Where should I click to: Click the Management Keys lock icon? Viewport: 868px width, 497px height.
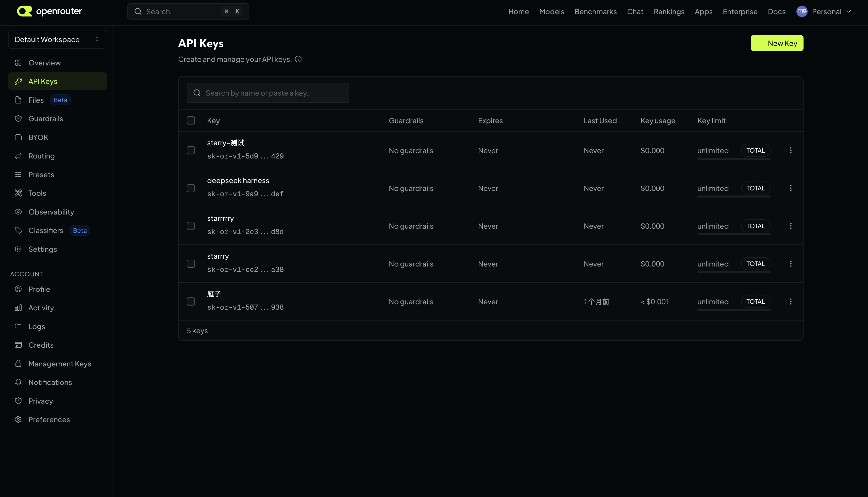point(19,364)
